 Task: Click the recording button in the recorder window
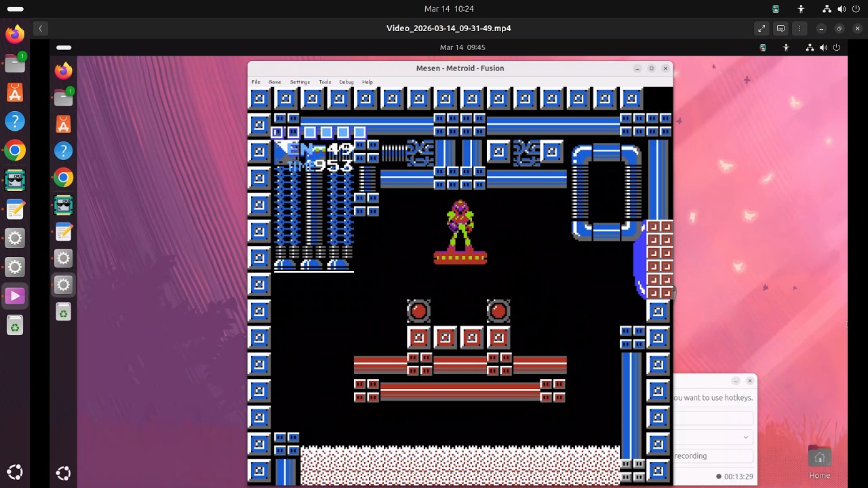click(712, 456)
